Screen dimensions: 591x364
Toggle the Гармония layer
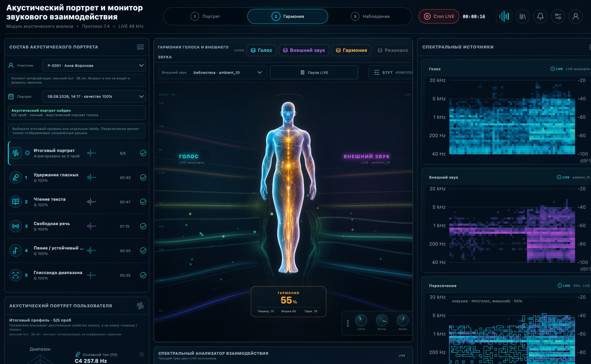(351, 50)
